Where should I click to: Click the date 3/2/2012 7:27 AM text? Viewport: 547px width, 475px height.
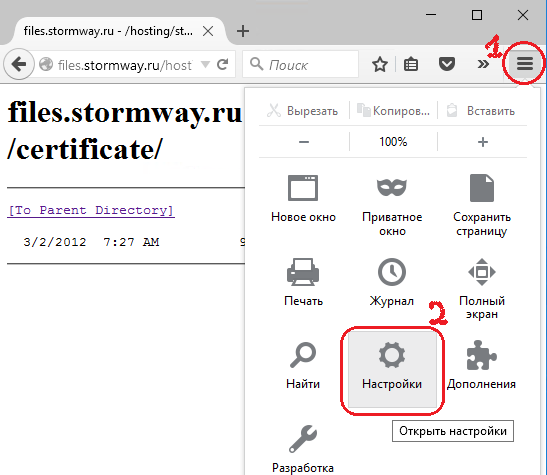pyautogui.click(x=91, y=242)
